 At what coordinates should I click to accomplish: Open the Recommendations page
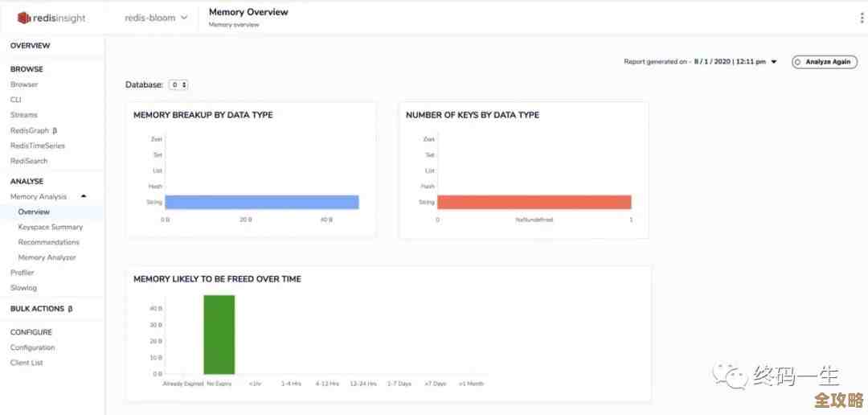pyautogui.click(x=49, y=242)
